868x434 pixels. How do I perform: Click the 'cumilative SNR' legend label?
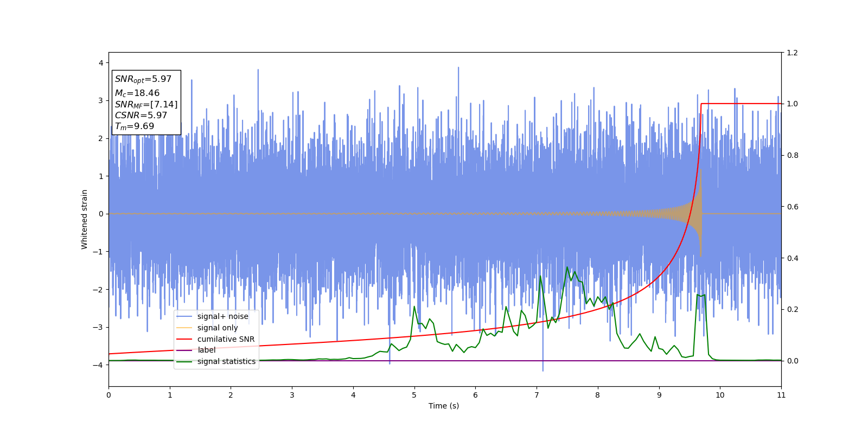point(226,339)
